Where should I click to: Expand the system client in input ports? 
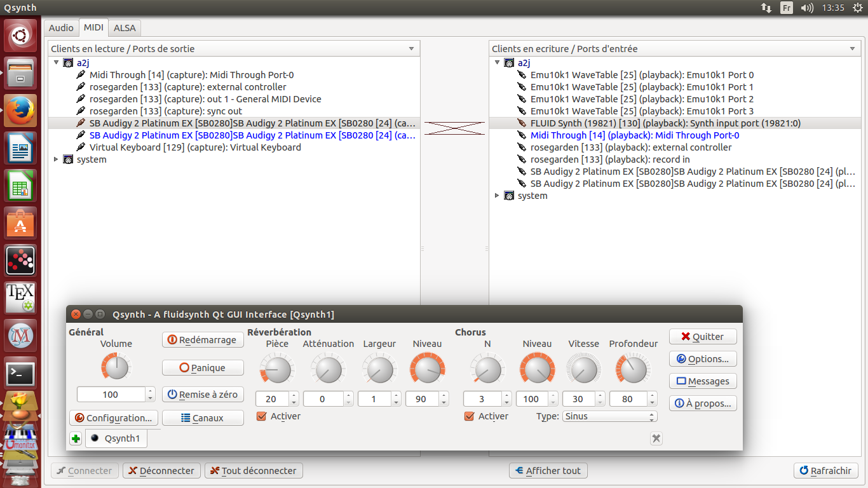tap(497, 196)
